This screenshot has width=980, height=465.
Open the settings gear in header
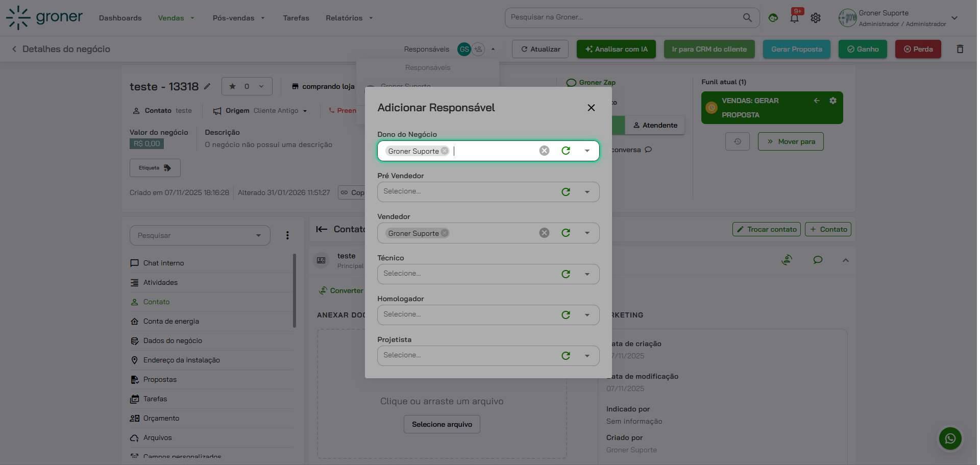tap(816, 18)
